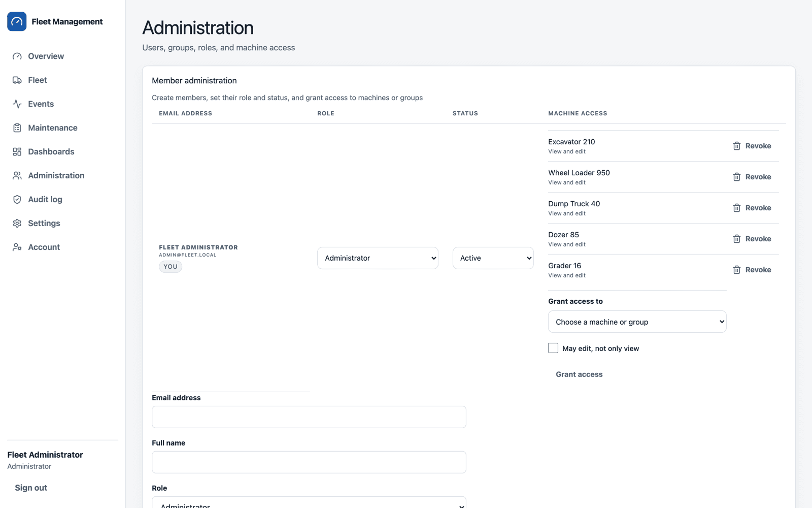Open the Administrator role dropdown for admin user
Viewport: 812px width, 508px height.
coord(378,258)
